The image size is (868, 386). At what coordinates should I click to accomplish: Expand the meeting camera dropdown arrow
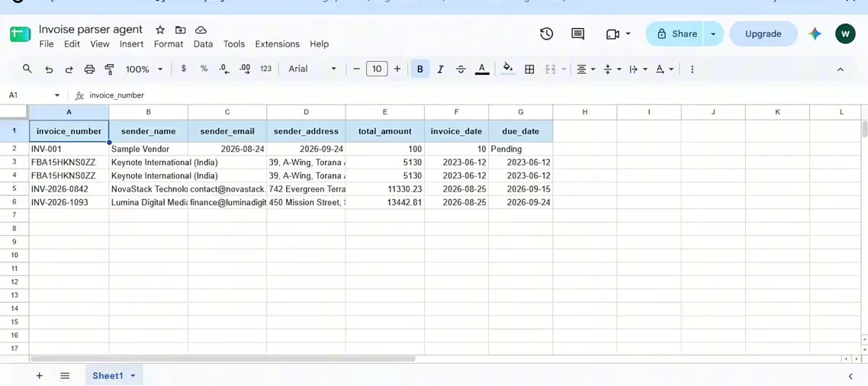[628, 34]
